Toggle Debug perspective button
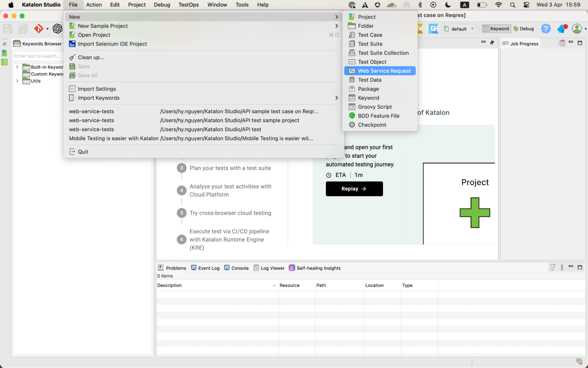The image size is (588, 368). click(523, 29)
